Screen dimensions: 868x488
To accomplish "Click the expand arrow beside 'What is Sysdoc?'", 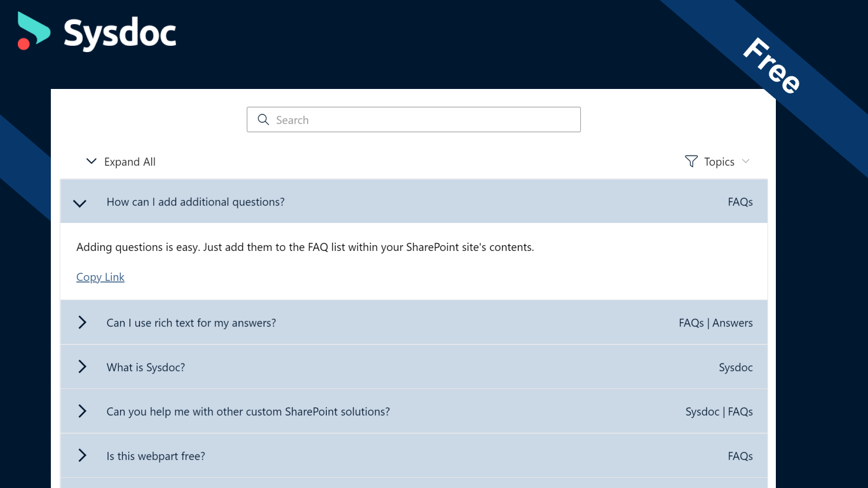I will pyautogui.click(x=82, y=367).
